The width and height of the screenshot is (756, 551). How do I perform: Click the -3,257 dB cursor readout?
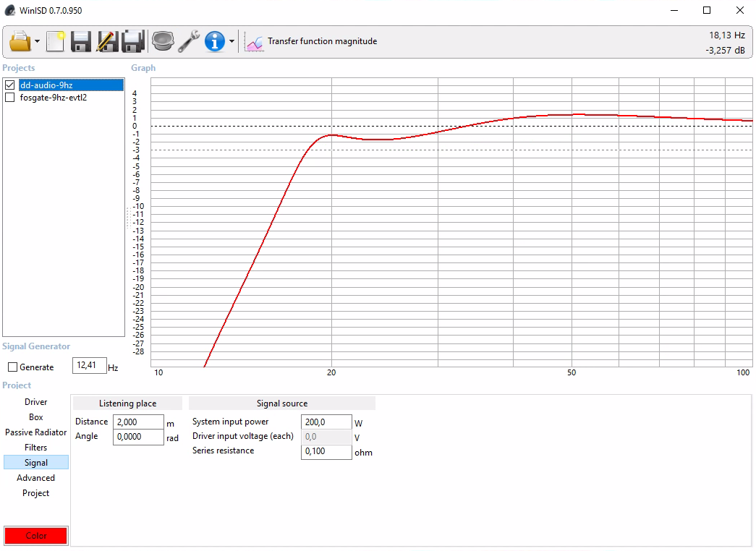click(x=725, y=50)
